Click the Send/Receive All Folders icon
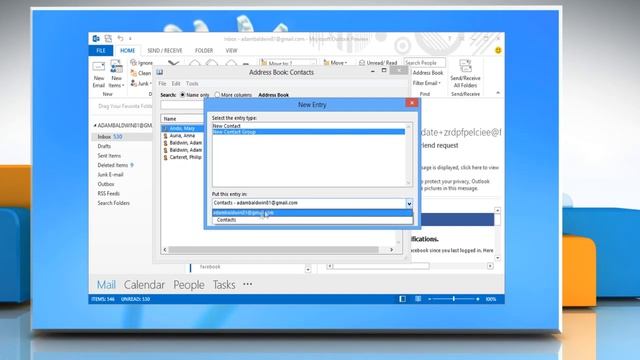Image resolution: width=640 pixels, height=360 pixels. 465,66
